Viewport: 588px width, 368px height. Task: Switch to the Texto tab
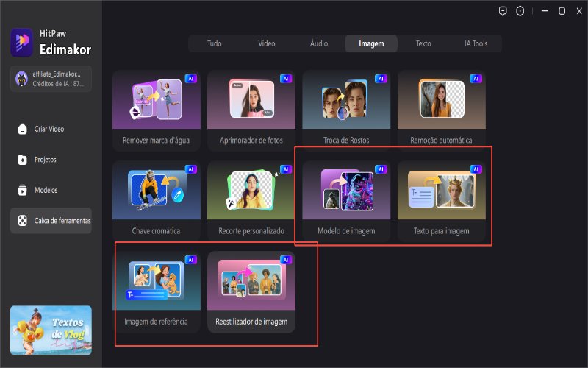(x=423, y=43)
